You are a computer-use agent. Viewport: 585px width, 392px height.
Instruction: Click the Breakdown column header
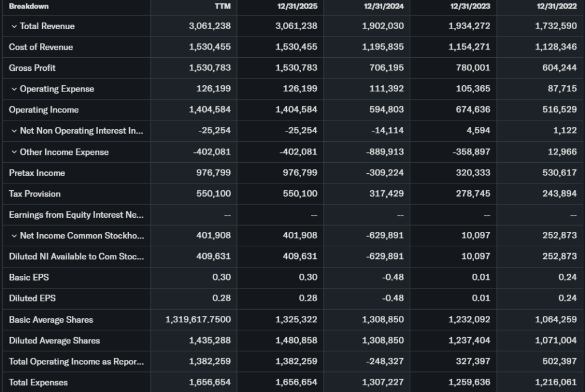[29, 6]
